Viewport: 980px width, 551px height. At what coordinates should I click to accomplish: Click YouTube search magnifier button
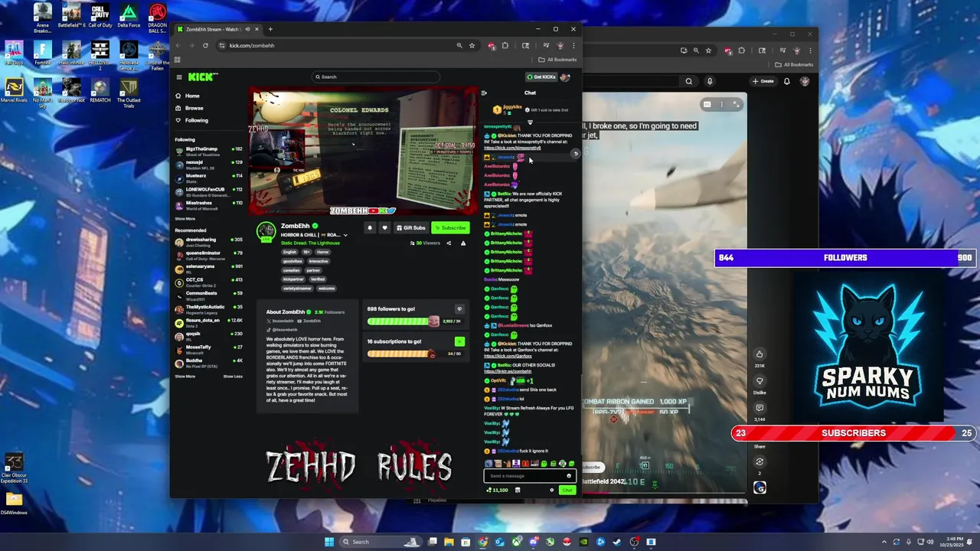tap(688, 81)
